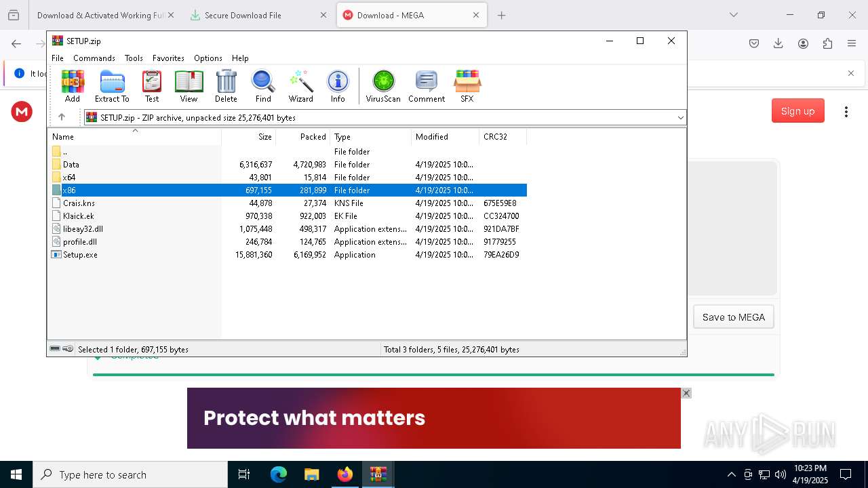This screenshot has height=488, width=868.
Task: Open the MEGA three-dot options menu
Action: pos(846,112)
